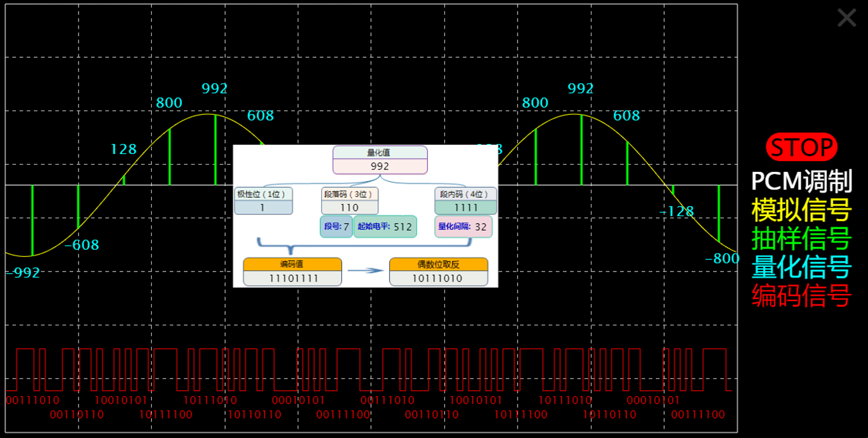Image resolution: width=868 pixels, height=438 pixels.
Task: Click the arrow between 编码值 and 偶数位取反
Action: (x=365, y=271)
